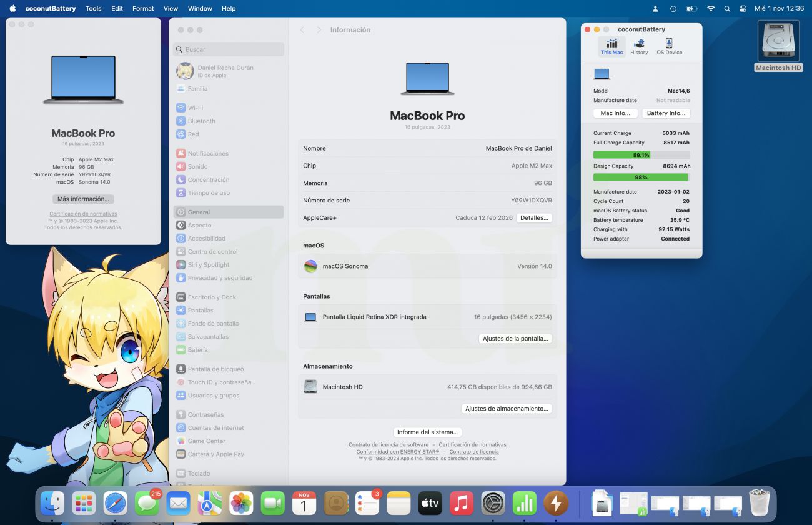The height and width of the screenshot is (525, 812).
Task: Open the Conformidad con ENERGY STAR link
Action: [x=398, y=452]
